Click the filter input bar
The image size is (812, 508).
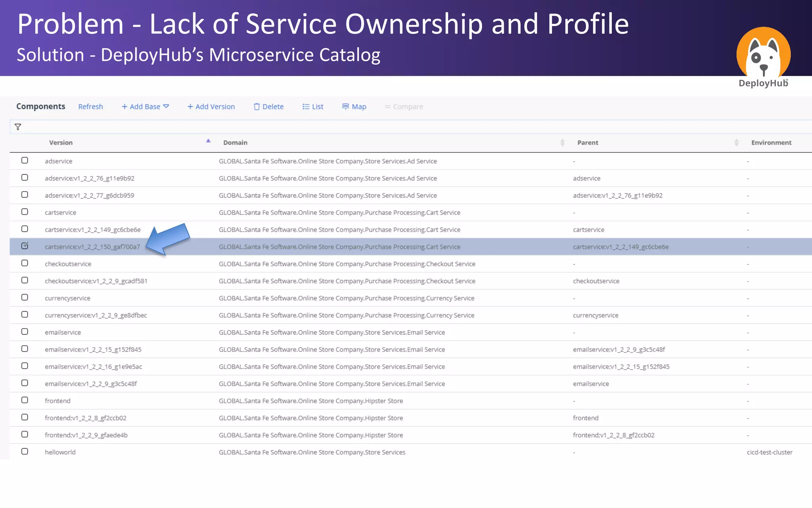411,127
